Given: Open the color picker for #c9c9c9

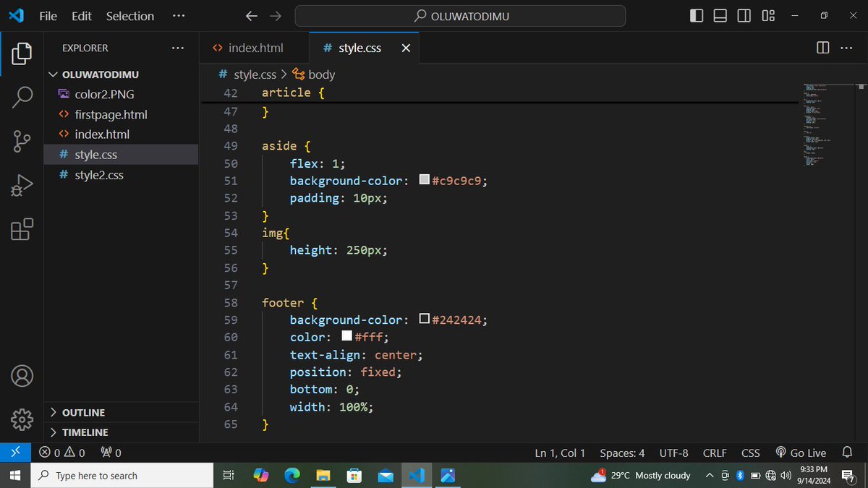Looking at the screenshot, I should (x=425, y=180).
